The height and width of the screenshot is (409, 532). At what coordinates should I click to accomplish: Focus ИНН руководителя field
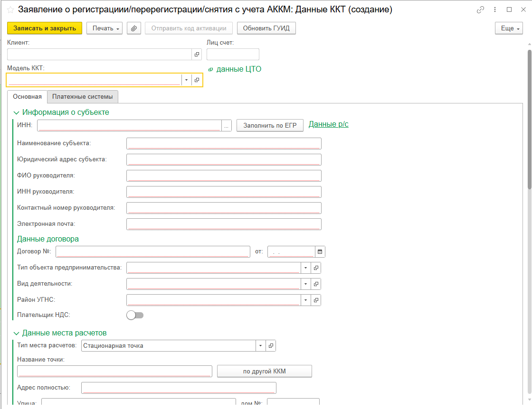224,192
